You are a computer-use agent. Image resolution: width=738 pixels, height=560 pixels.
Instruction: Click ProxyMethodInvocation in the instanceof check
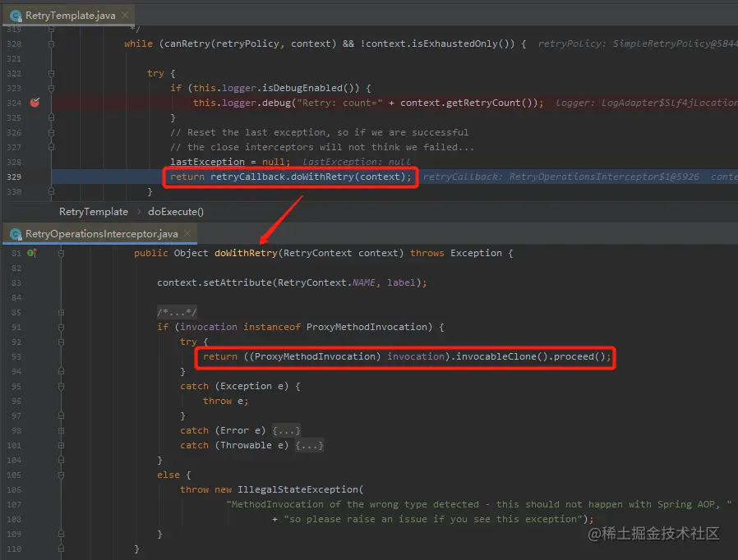[367, 327]
